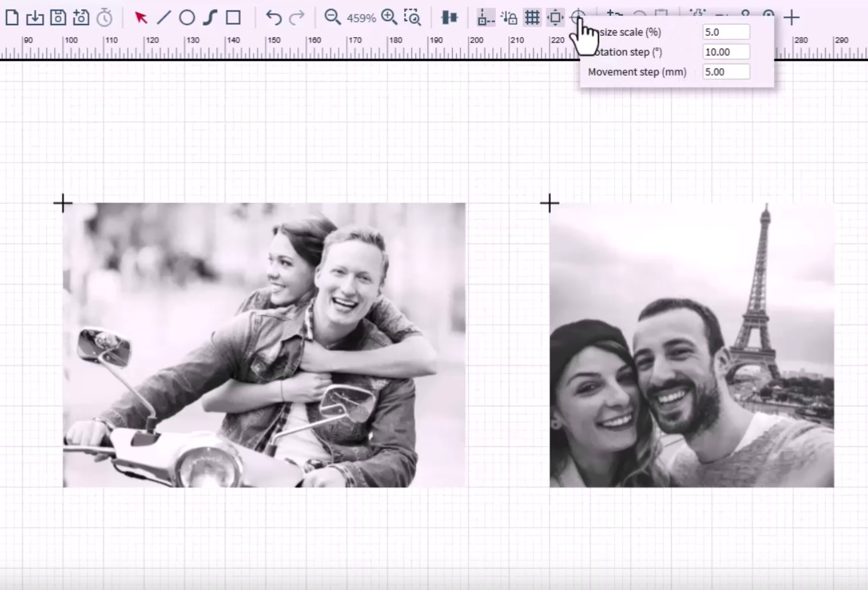Select the line drawing tool

tap(164, 17)
